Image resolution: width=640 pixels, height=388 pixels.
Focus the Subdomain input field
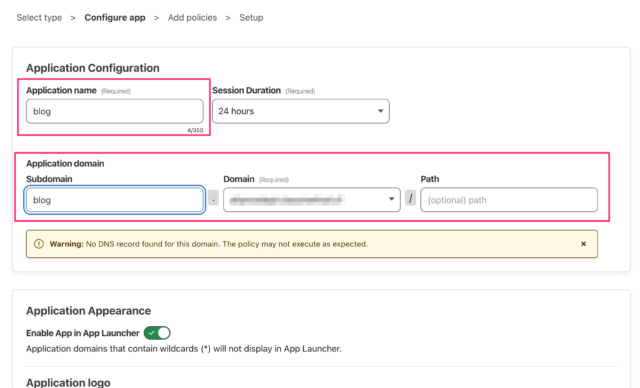point(115,200)
